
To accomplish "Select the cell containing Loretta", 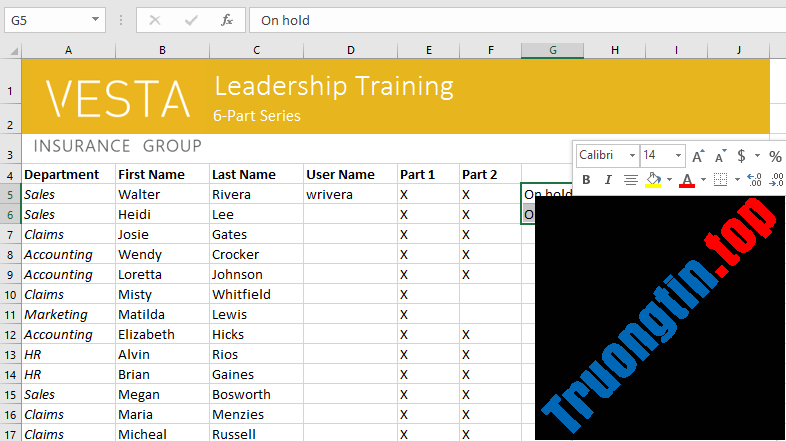I will [x=162, y=275].
